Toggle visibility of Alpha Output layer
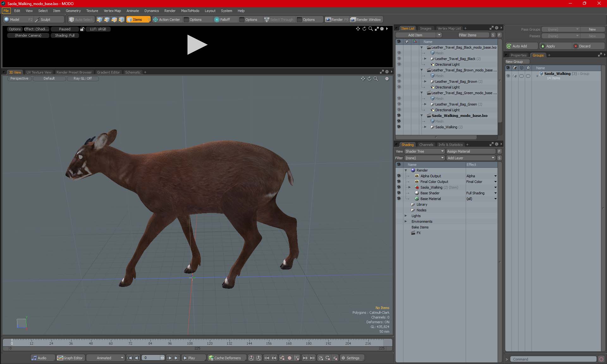607x364 pixels. click(399, 176)
